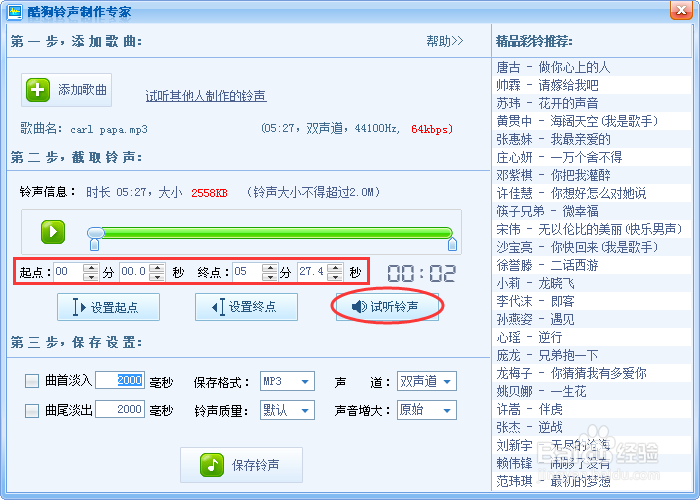Screen dimensions: 700x500
Task: Enable the 曲首淡入 fade-in checkbox
Action: [32, 381]
